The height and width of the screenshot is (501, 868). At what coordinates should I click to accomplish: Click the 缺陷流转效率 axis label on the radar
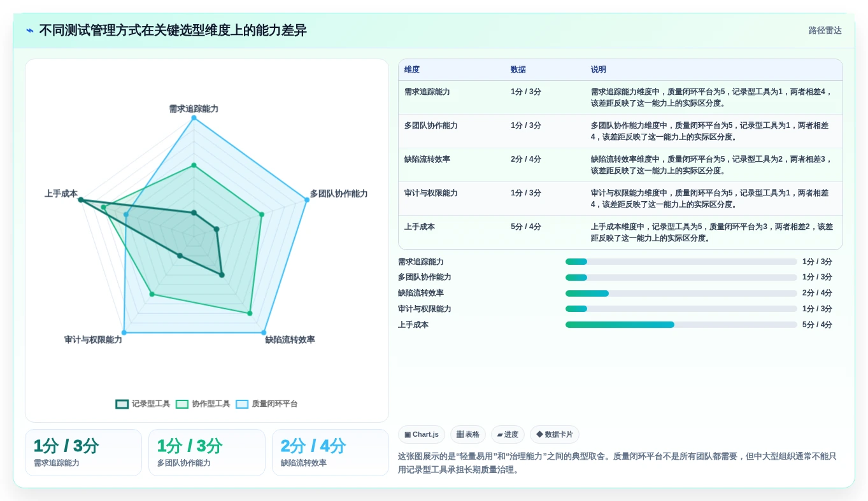[x=290, y=340]
